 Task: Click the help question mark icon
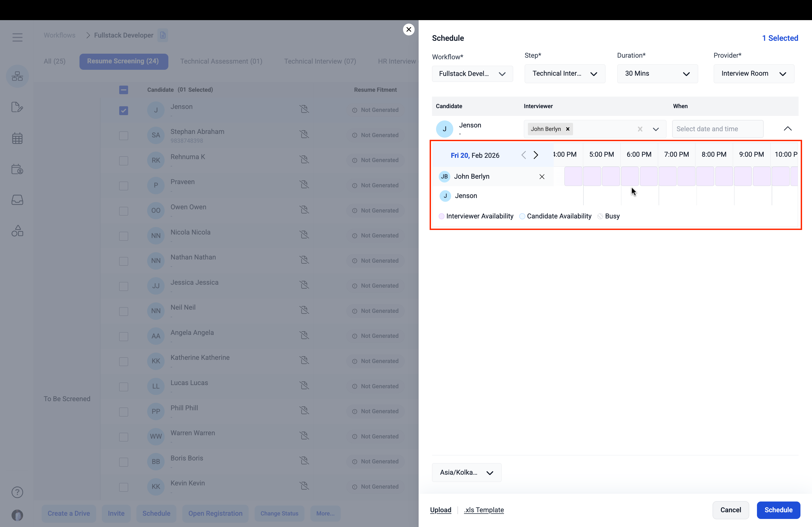[17, 492]
